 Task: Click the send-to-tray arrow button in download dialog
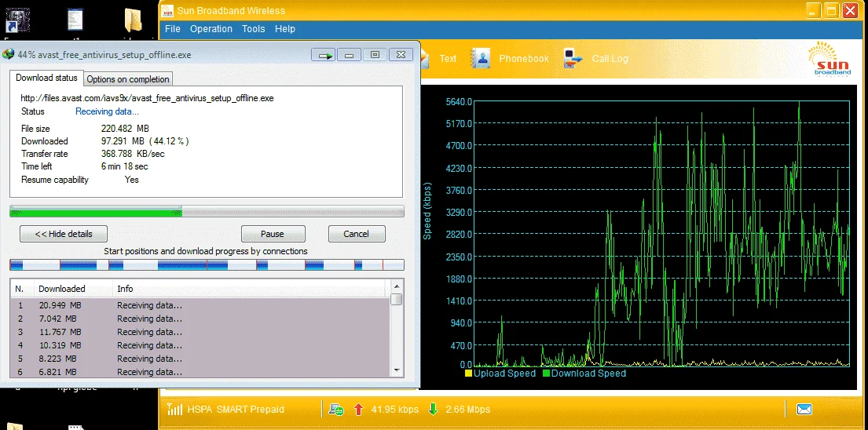click(324, 55)
